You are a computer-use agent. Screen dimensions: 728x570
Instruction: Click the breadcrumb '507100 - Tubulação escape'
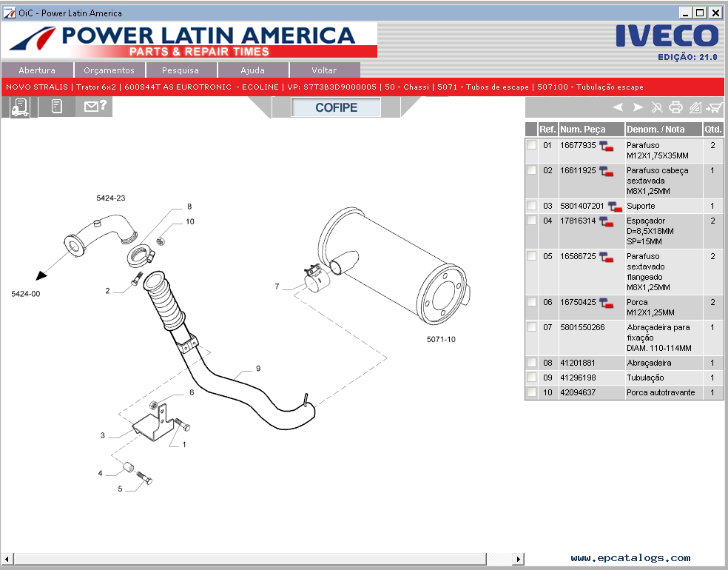point(590,87)
